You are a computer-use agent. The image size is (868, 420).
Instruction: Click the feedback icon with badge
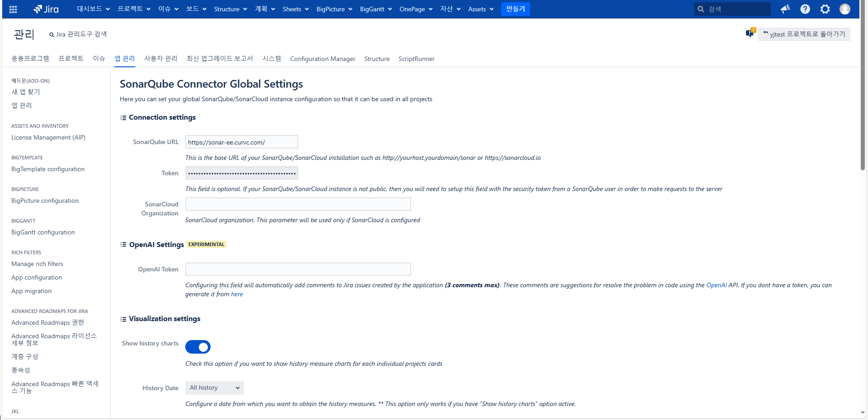pos(751,33)
